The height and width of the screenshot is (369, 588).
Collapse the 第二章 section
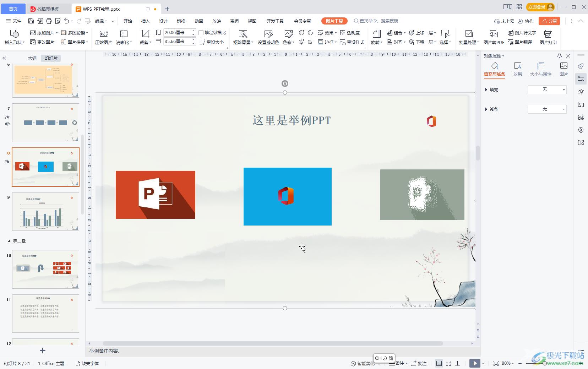pyautogui.click(x=9, y=241)
